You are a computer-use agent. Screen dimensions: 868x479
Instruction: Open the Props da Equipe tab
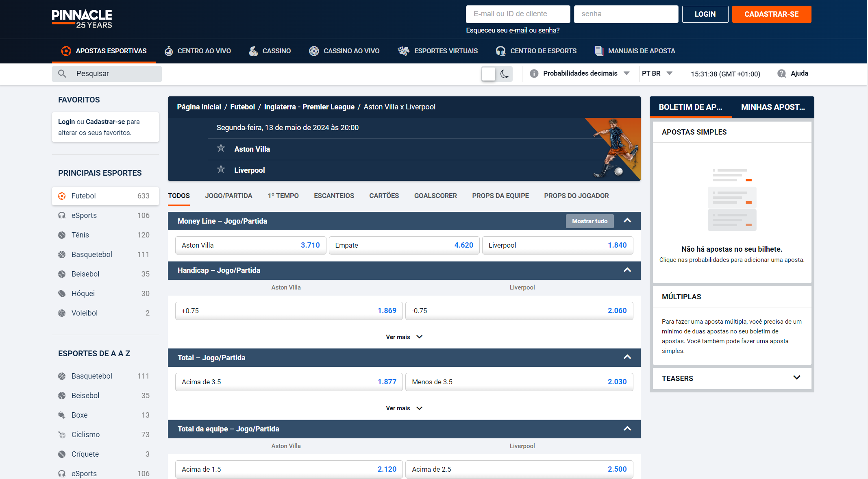pos(500,196)
